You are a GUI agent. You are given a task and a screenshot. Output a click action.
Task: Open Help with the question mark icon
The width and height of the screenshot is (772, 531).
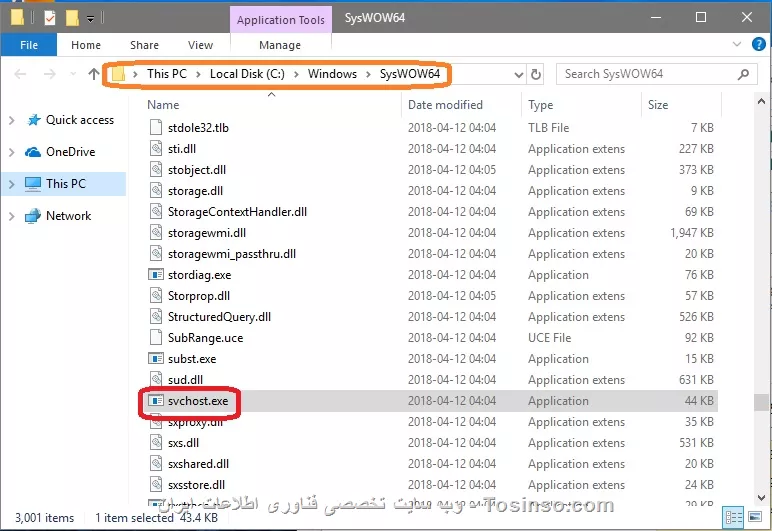click(x=759, y=44)
